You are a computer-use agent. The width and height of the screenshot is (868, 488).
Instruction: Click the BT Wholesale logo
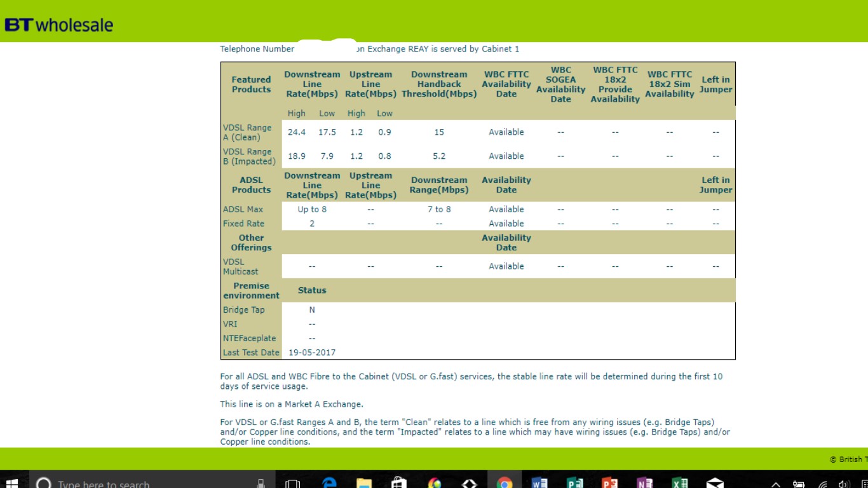[x=58, y=25]
